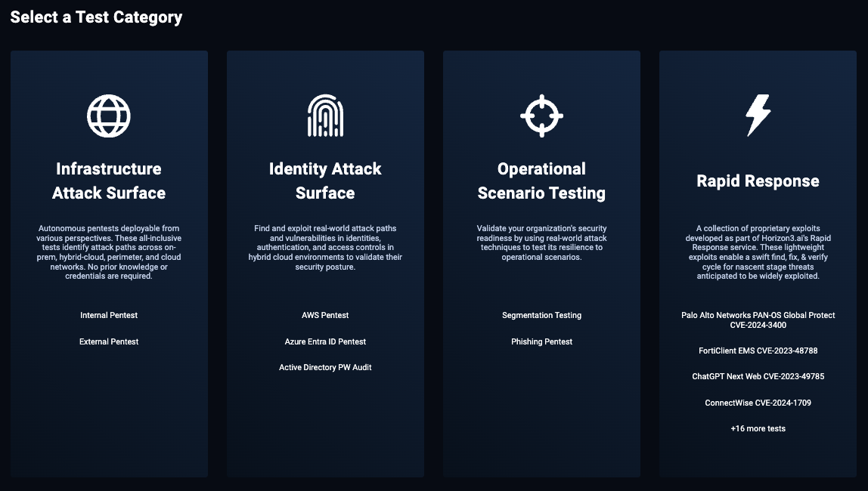Image resolution: width=868 pixels, height=491 pixels.
Task: Select the Infrastructure Attack Surface heading
Action: [109, 181]
